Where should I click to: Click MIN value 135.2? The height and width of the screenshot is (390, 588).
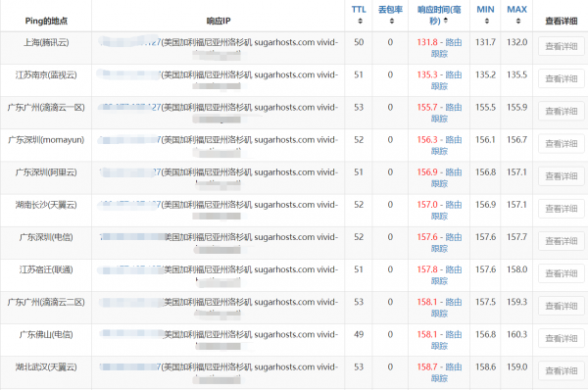pyautogui.click(x=485, y=75)
